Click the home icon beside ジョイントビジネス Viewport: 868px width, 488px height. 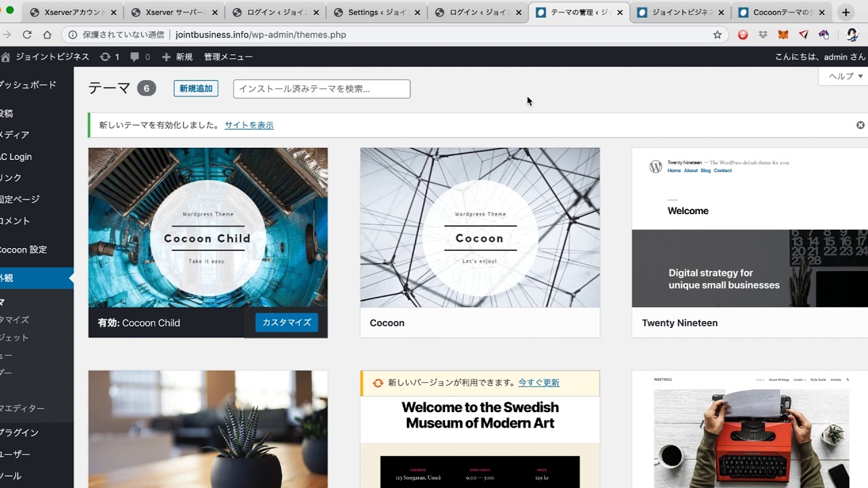click(5, 57)
